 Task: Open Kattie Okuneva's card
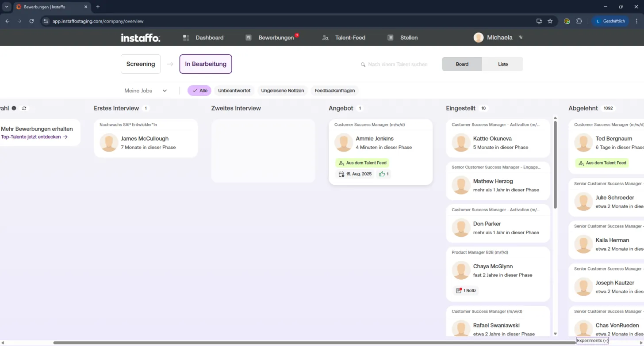coord(498,138)
